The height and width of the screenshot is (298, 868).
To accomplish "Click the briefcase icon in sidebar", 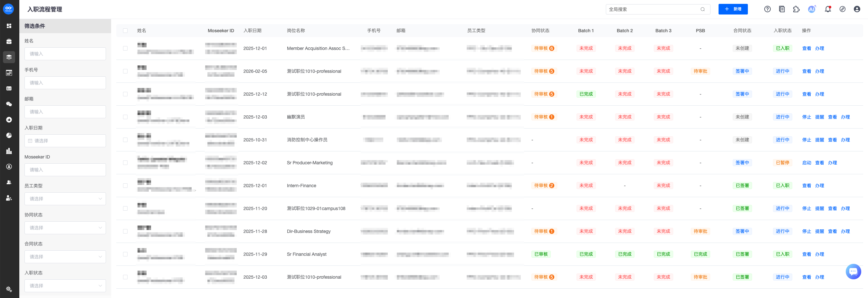I will pos(9,42).
